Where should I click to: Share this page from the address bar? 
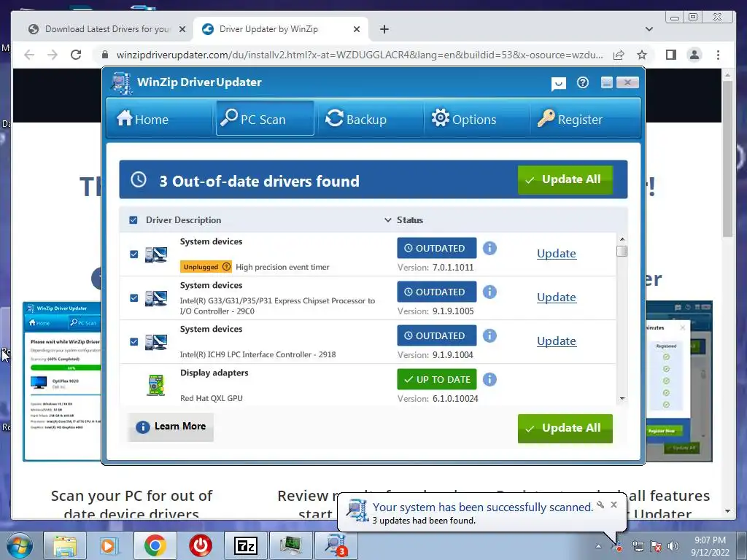point(619,55)
